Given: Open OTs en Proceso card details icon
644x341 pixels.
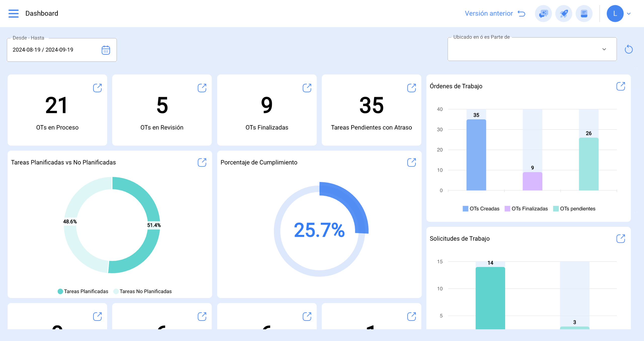Looking at the screenshot, I should pos(97,88).
